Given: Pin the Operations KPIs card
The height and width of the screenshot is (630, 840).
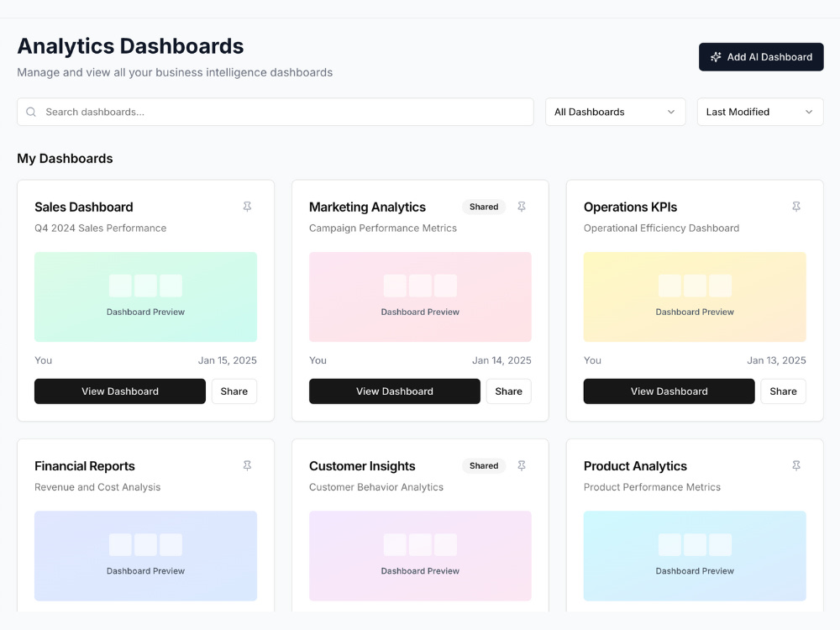Looking at the screenshot, I should [x=796, y=207].
